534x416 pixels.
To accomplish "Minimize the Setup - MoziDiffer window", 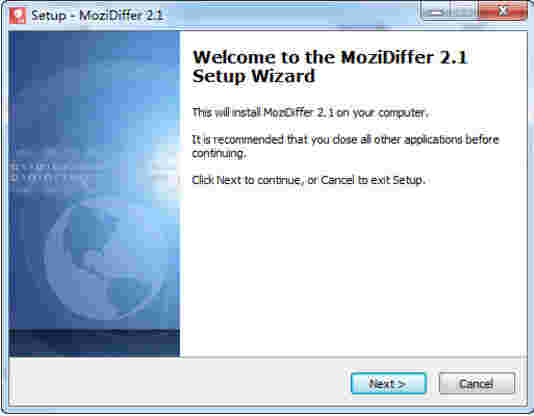I will coord(436,11).
